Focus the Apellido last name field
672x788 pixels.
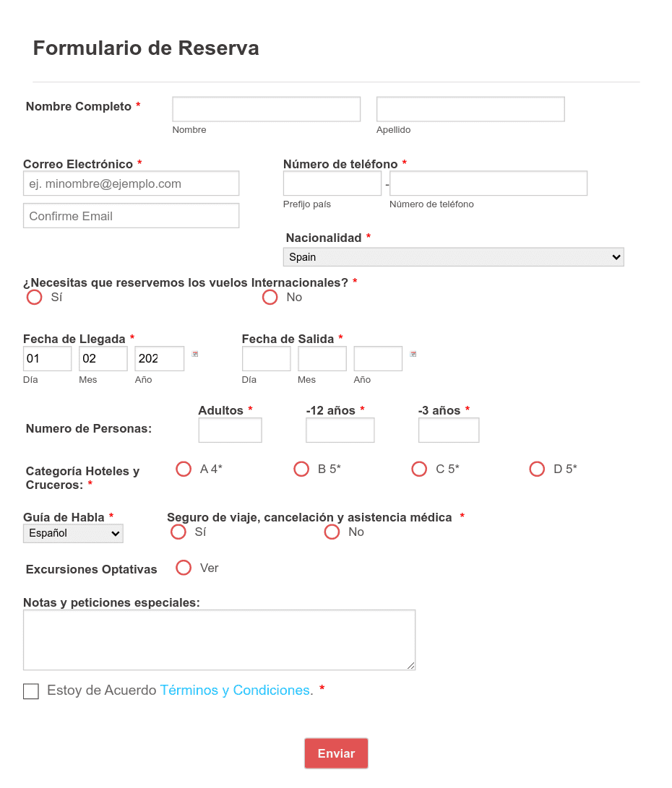click(x=470, y=109)
